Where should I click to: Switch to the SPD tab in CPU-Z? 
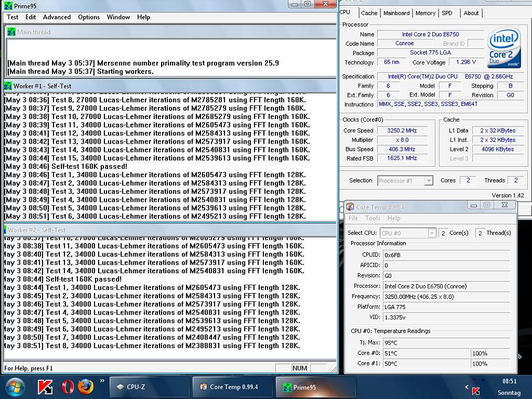tap(447, 13)
